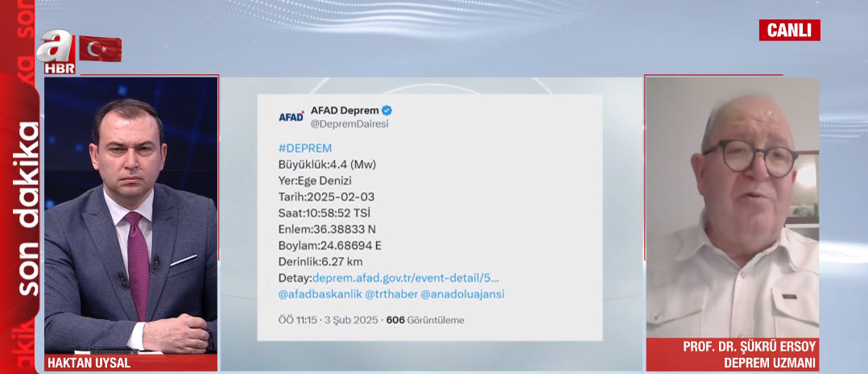Viewport: 868px width, 374px height.
Task: Select the guest expert video feed
Action: tap(733, 208)
